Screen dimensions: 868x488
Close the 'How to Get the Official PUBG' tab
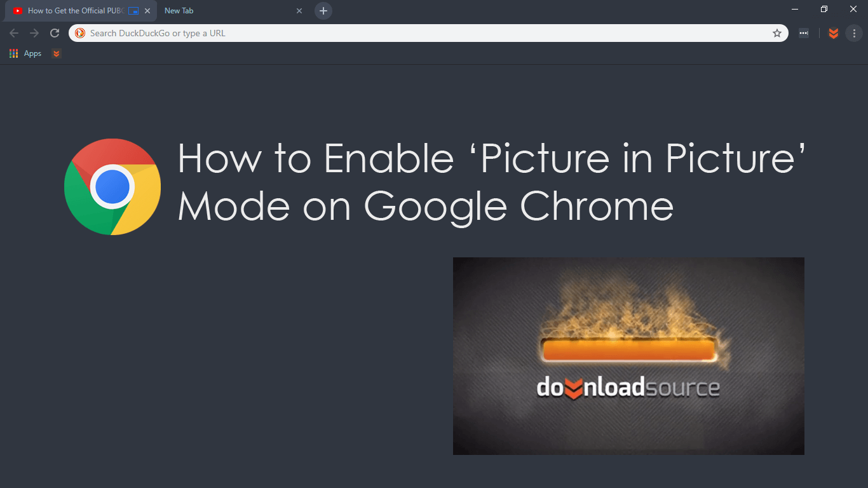coord(147,11)
